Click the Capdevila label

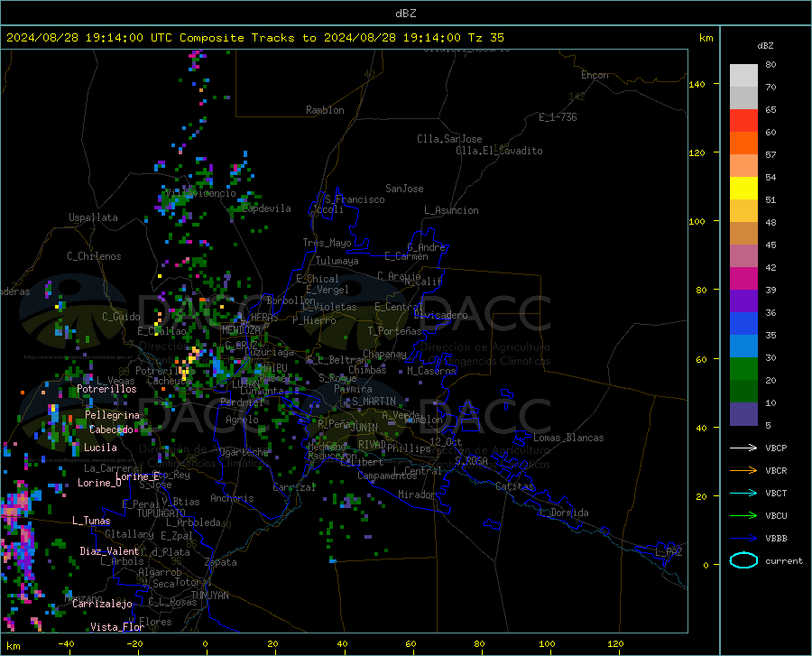[x=266, y=208]
